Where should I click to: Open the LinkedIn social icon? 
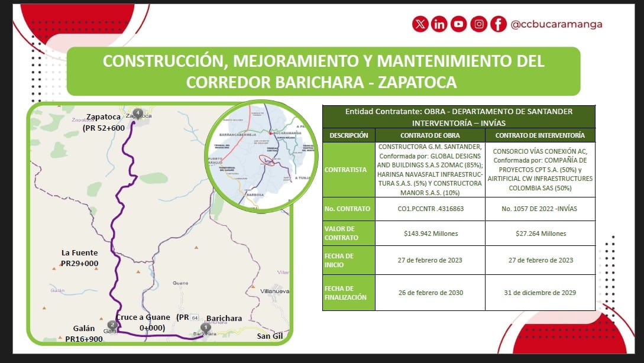(439, 24)
